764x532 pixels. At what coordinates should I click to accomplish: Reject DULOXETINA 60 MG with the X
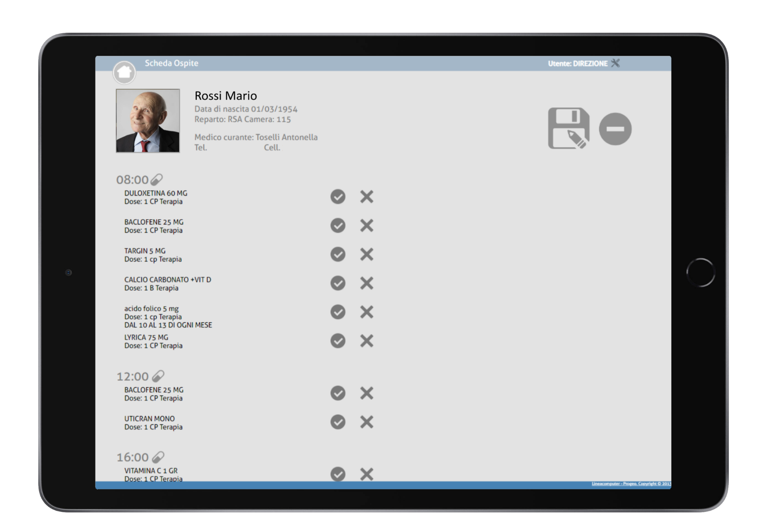point(367,197)
